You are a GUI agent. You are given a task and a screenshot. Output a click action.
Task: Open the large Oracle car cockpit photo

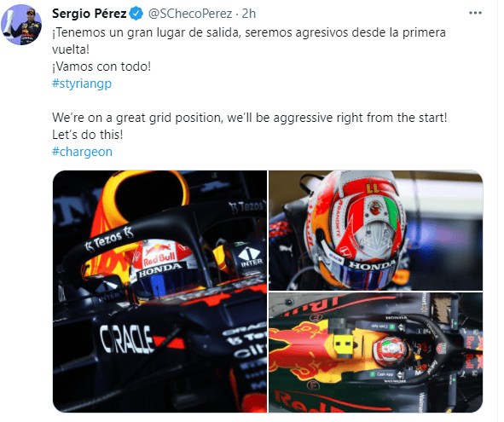click(159, 292)
